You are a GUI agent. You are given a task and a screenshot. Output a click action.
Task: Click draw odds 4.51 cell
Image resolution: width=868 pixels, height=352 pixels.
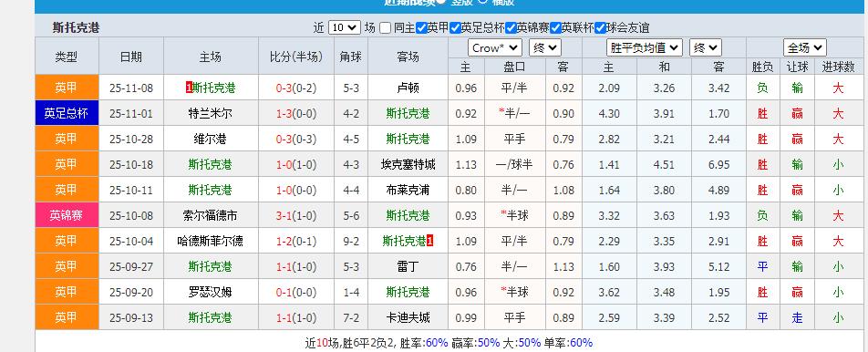664,164
